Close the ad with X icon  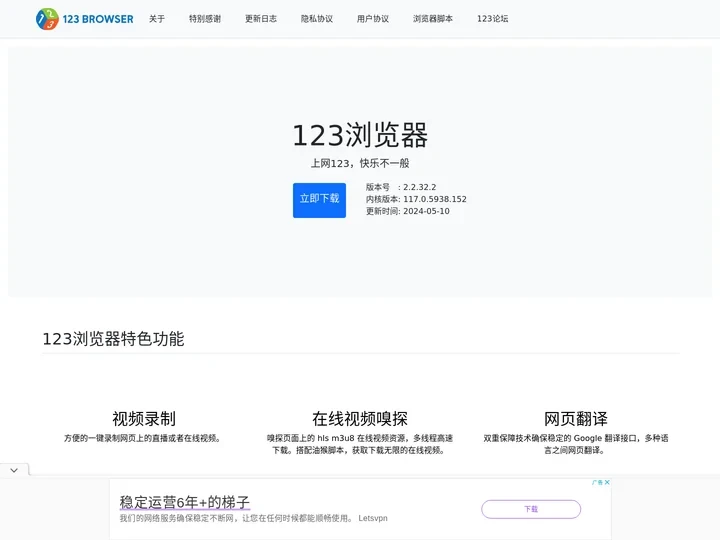coord(608,482)
